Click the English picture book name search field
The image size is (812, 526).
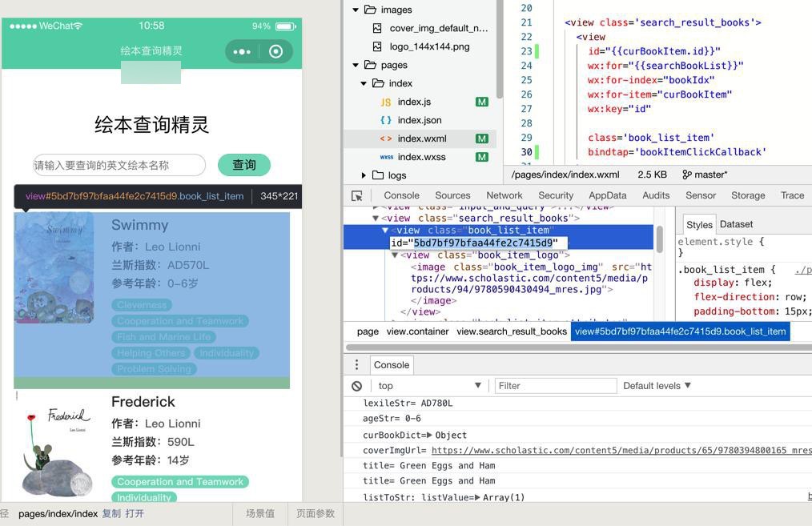(x=119, y=165)
